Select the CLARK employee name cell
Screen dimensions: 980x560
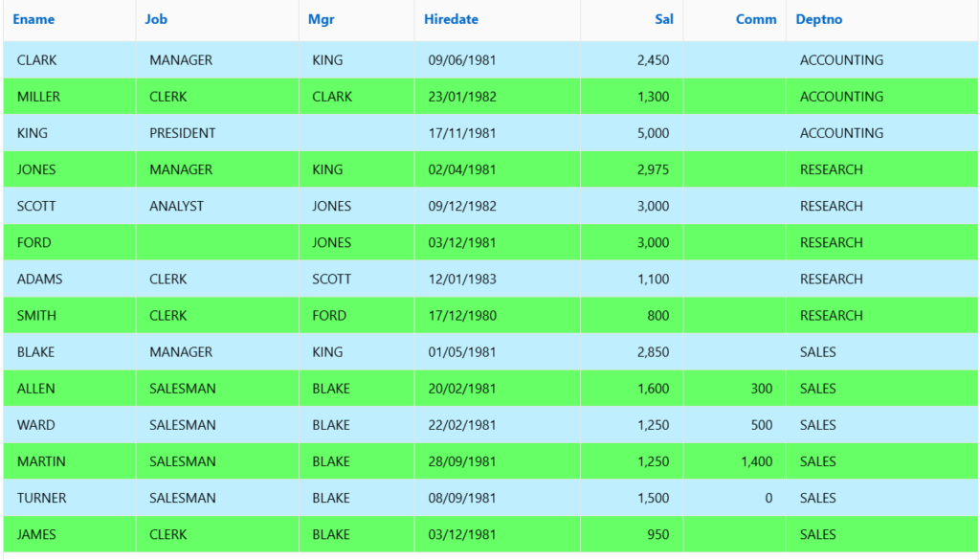[x=69, y=60]
